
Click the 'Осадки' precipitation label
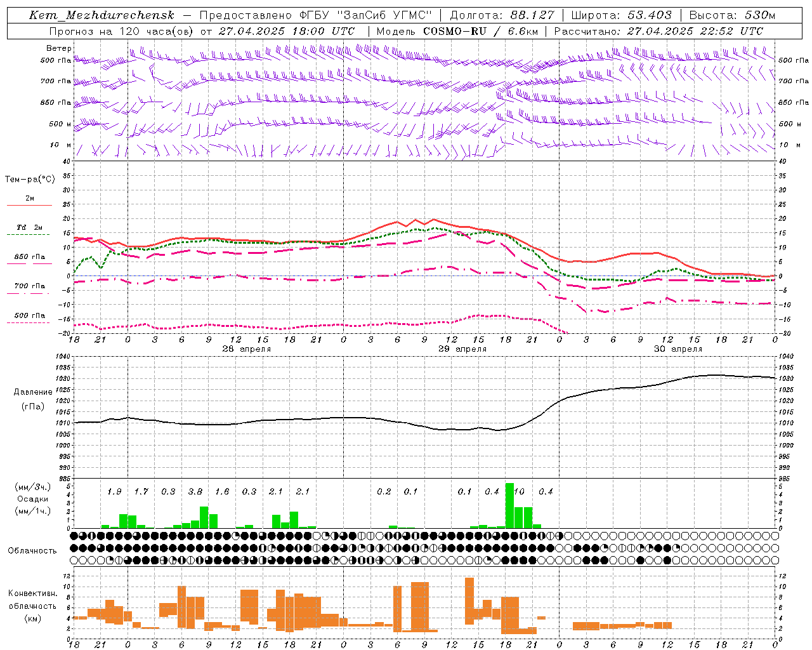[33, 499]
